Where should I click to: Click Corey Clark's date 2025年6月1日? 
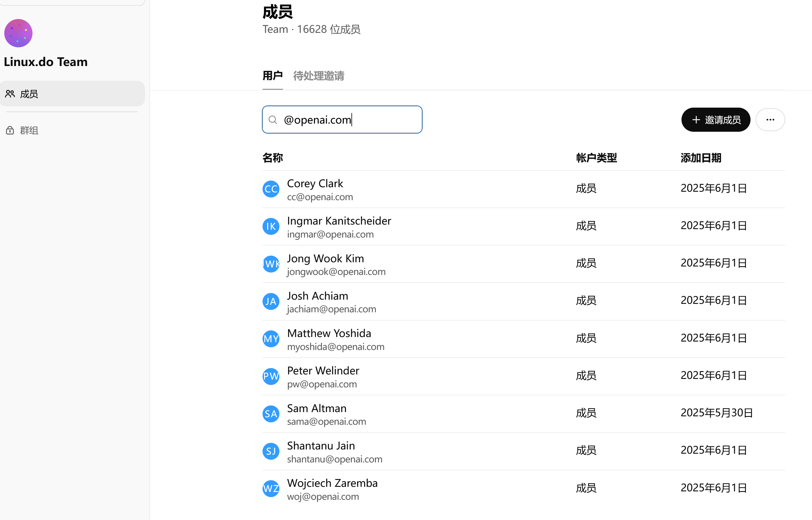point(713,188)
